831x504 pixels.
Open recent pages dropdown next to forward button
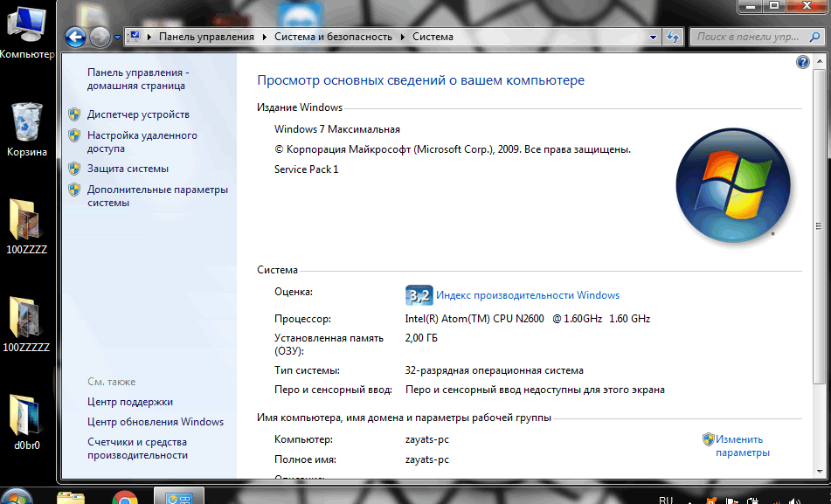[x=117, y=38]
